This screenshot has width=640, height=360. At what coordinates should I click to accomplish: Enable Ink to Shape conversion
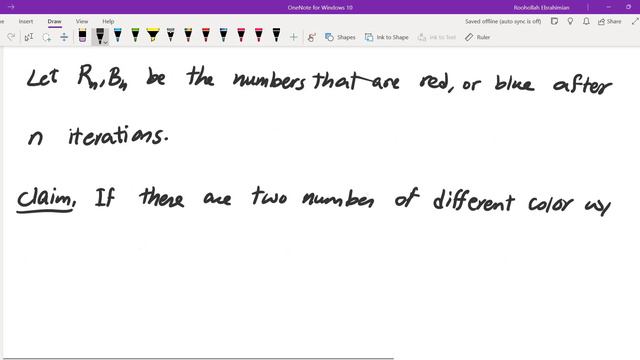point(387,37)
